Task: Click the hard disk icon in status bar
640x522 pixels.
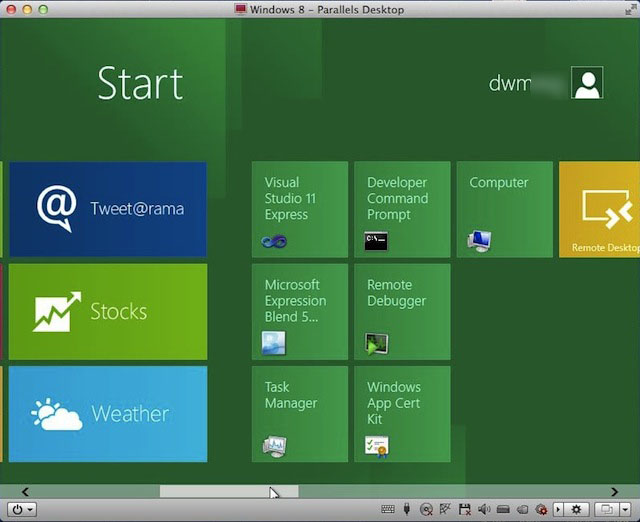Action: (x=503, y=509)
